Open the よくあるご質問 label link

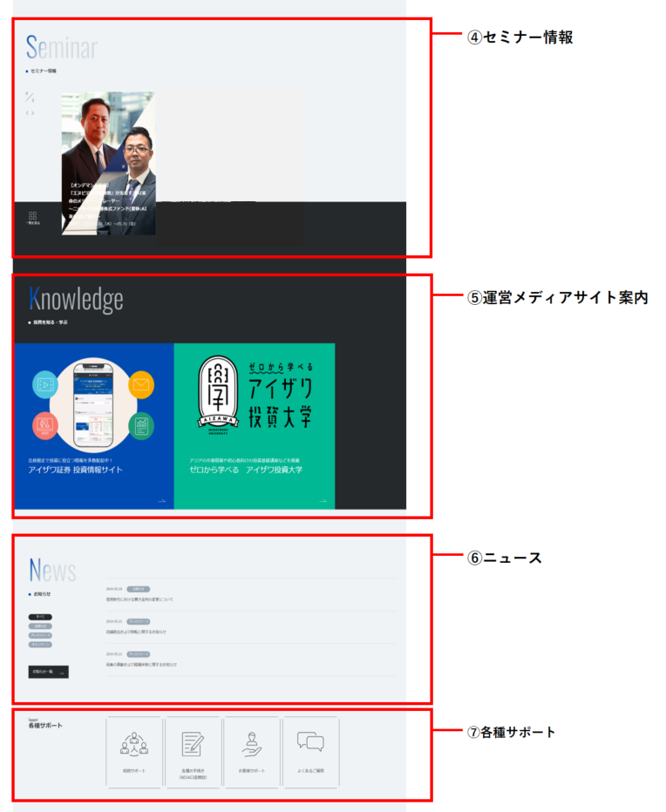(x=310, y=770)
